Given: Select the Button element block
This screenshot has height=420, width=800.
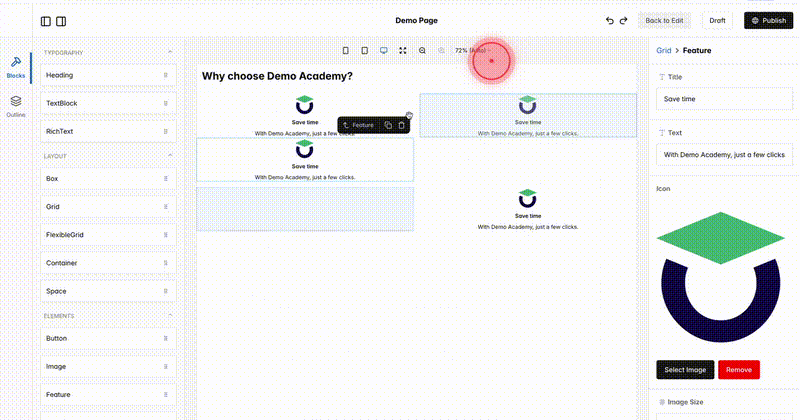Looking at the screenshot, I should pyautogui.click(x=108, y=338).
